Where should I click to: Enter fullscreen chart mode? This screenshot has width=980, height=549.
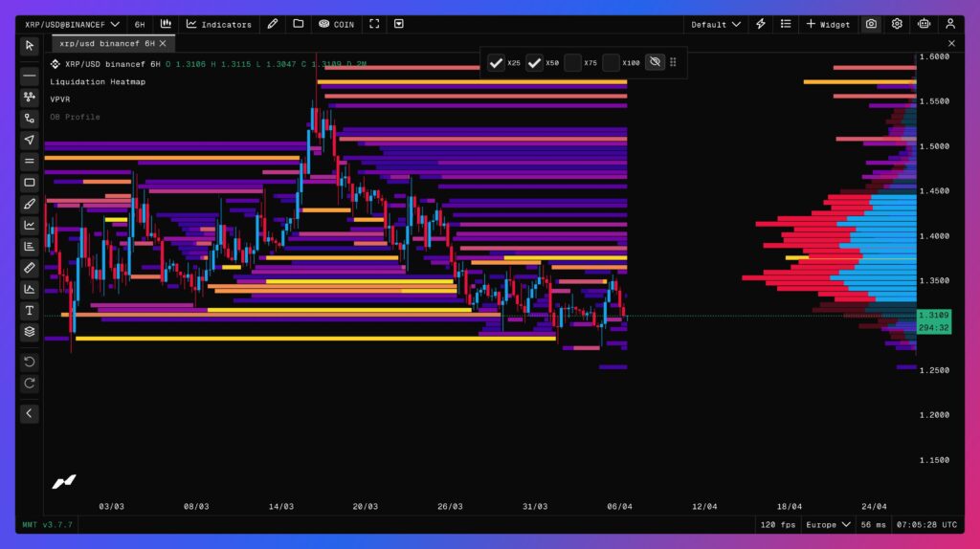pos(374,24)
